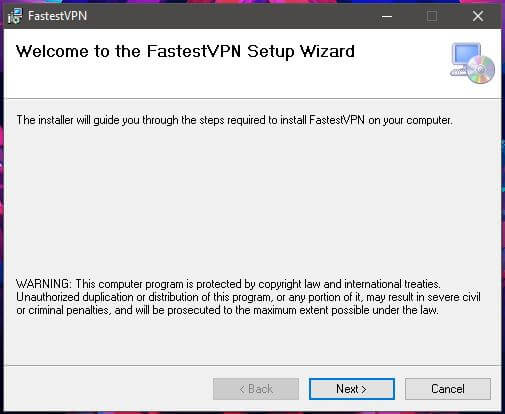The width and height of the screenshot is (505, 414).
Task: Click the empty footer area left of Back
Action: [108, 389]
